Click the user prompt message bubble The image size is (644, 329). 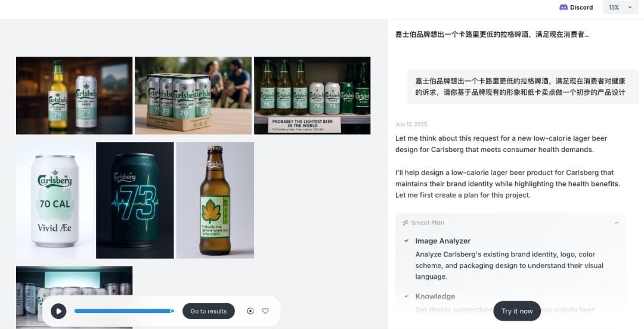[523, 86]
